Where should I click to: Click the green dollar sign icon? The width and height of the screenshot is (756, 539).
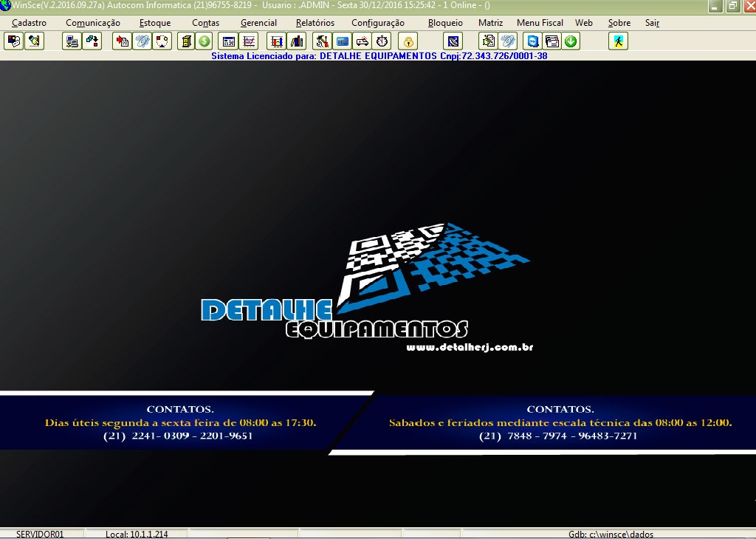click(x=205, y=41)
